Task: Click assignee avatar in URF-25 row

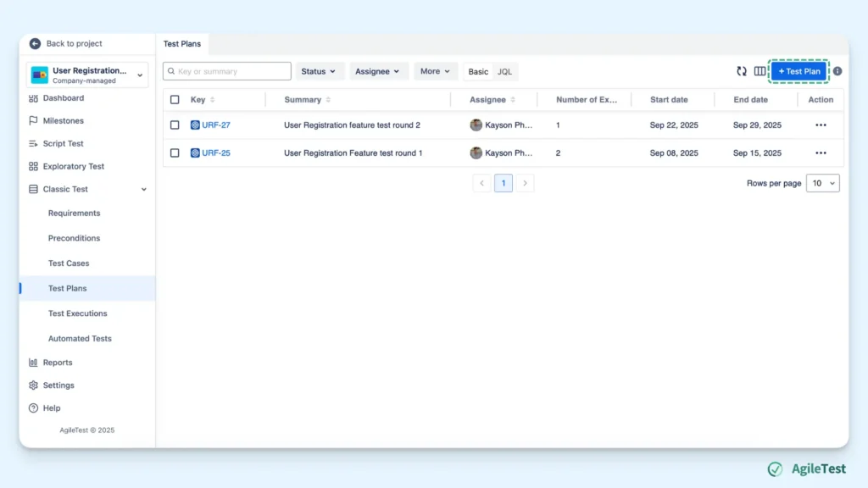Action: [x=476, y=152]
